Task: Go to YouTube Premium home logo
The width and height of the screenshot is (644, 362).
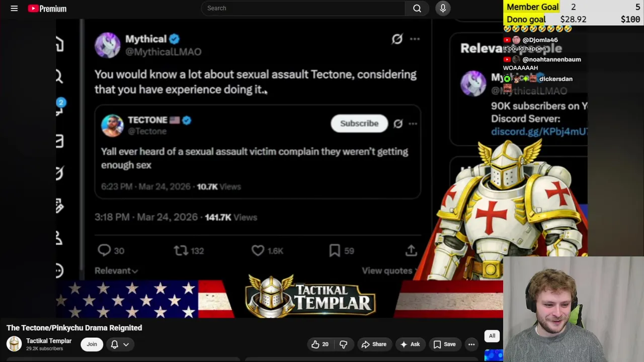Action: (x=47, y=9)
